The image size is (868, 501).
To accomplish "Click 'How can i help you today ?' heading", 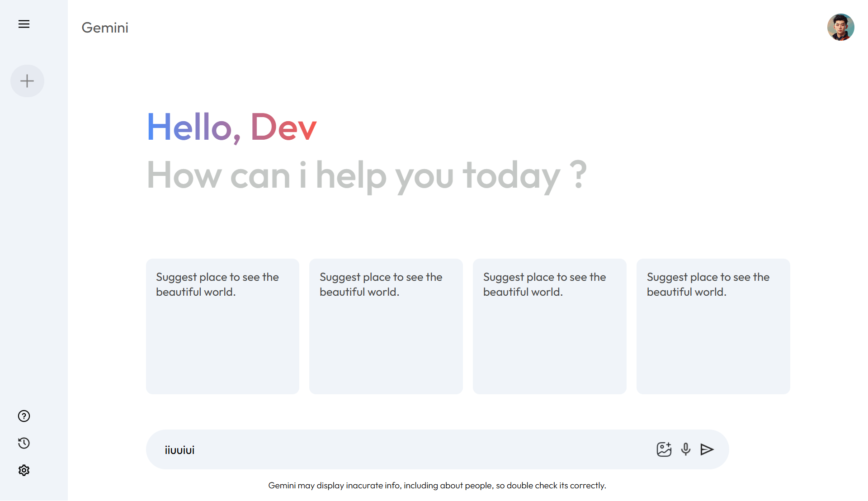I will click(367, 175).
